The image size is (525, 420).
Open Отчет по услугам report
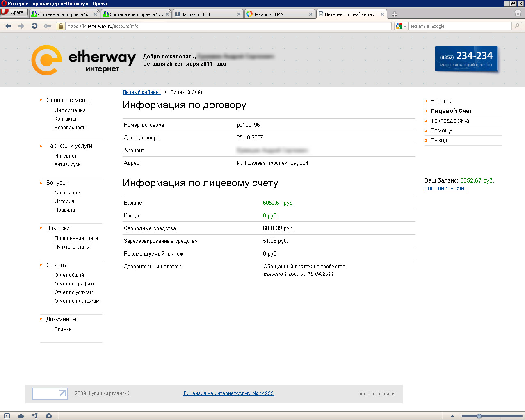74,292
